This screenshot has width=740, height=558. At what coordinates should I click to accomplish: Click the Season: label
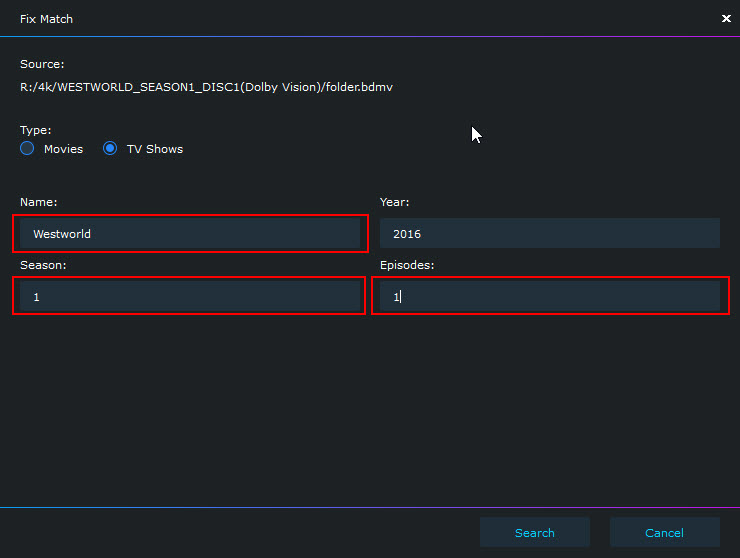coord(43,265)
